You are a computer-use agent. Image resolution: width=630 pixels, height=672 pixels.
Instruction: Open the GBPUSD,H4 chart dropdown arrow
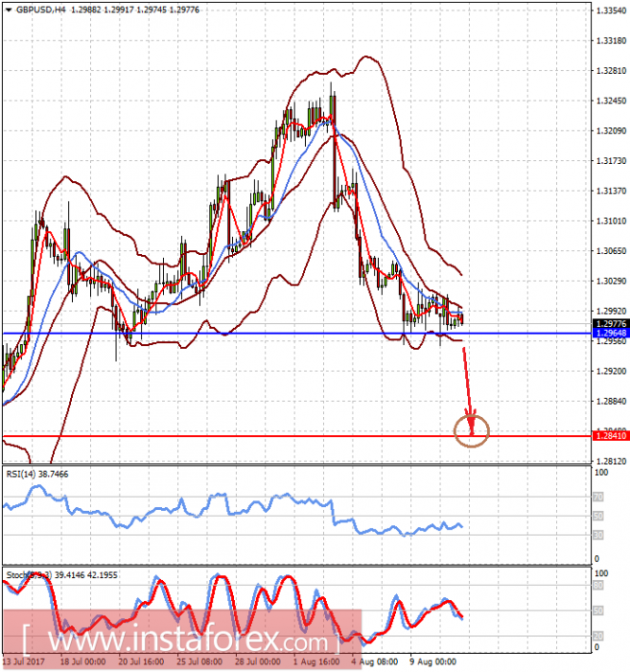(x=9, y=9)
